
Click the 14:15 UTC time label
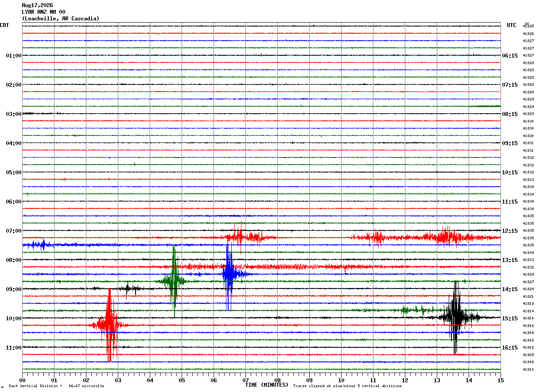coord(510,289)
